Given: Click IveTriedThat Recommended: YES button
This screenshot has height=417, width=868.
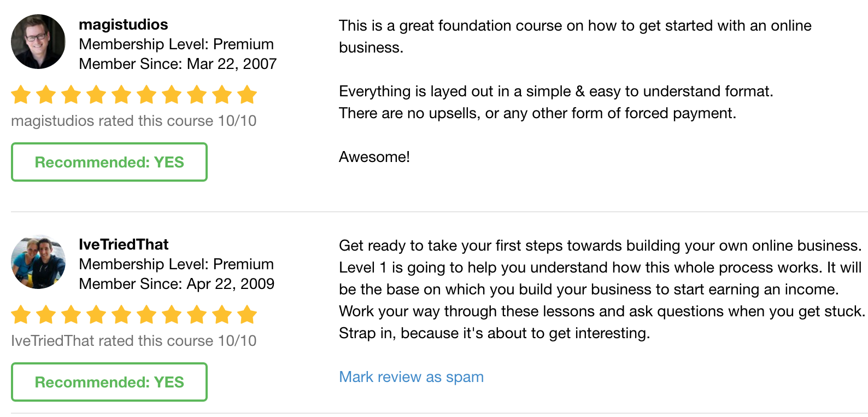Looking at the screenshot, I should 109,383.
